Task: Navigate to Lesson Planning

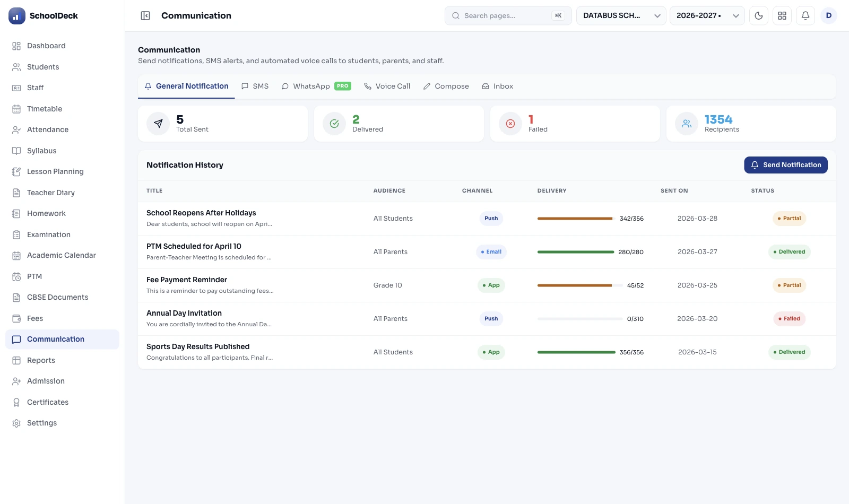Action: click(62, 171)
